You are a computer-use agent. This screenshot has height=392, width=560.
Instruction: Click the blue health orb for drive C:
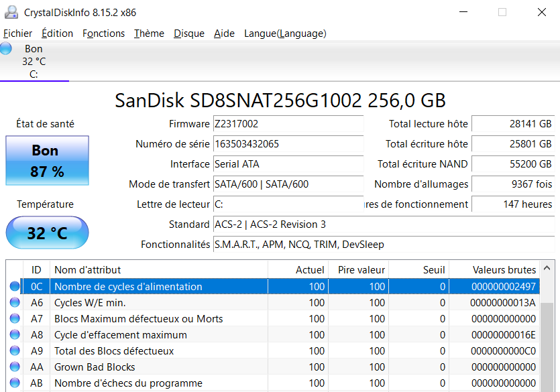tap(6, 48)
